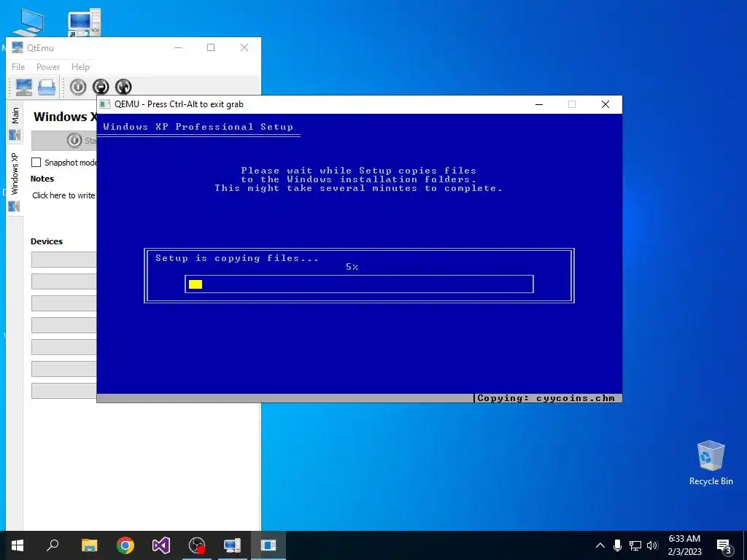Click the 'Setup is copying files...' text
747x560 pixels.
point(237,258)
